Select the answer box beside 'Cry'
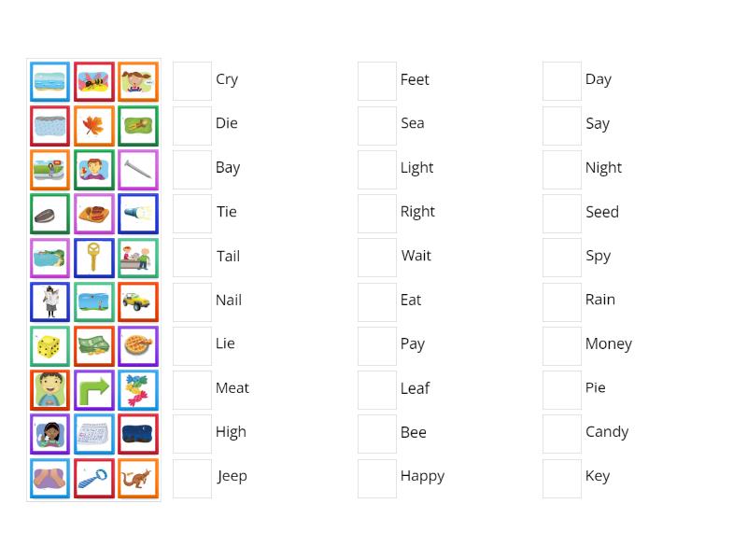Viewport: 747px width, 560px height. 191,81
